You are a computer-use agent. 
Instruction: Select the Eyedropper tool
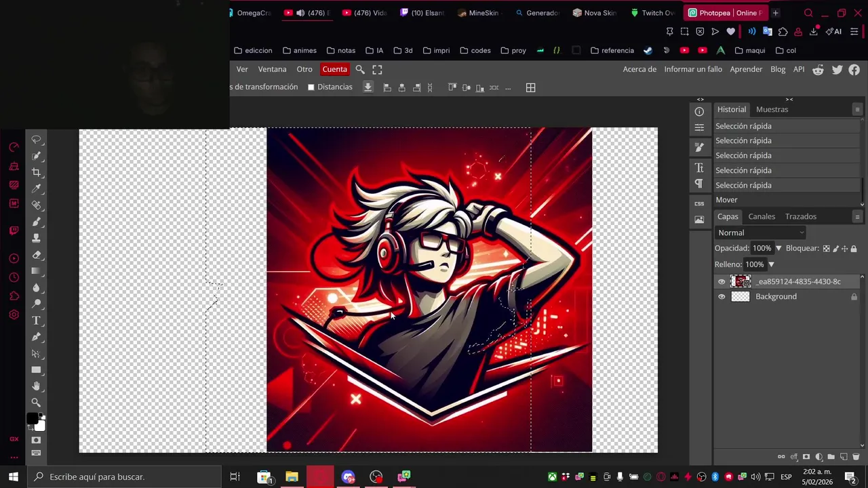tap(37, 188)
